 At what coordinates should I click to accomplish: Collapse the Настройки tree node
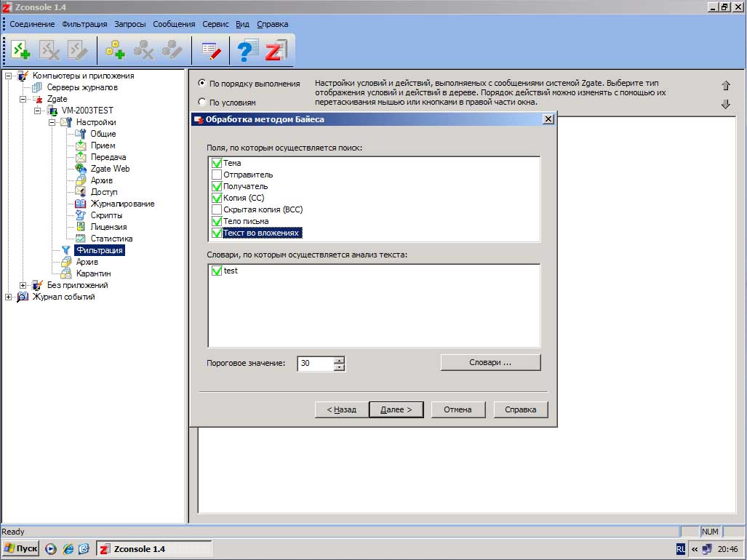(52, 122)
